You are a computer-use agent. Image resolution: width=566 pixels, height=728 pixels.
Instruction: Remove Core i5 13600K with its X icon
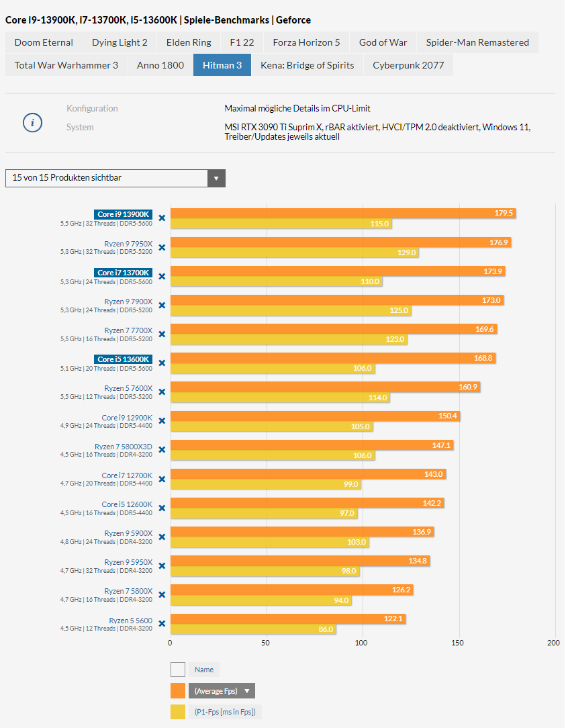click(x=162, y=363)
